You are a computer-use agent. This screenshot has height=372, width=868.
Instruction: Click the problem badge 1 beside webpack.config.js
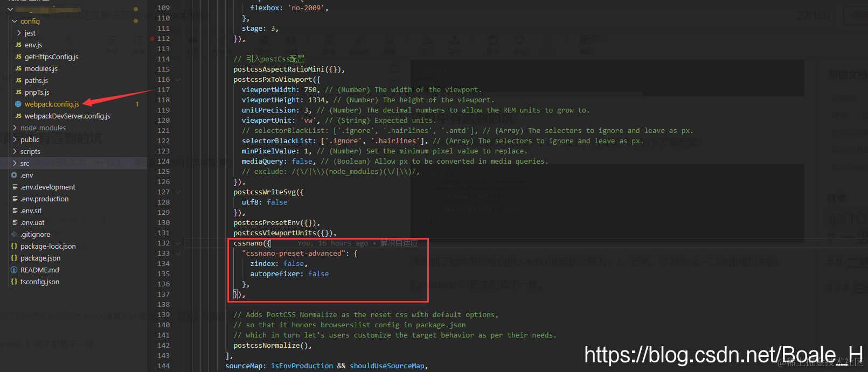tap(137, 104)
